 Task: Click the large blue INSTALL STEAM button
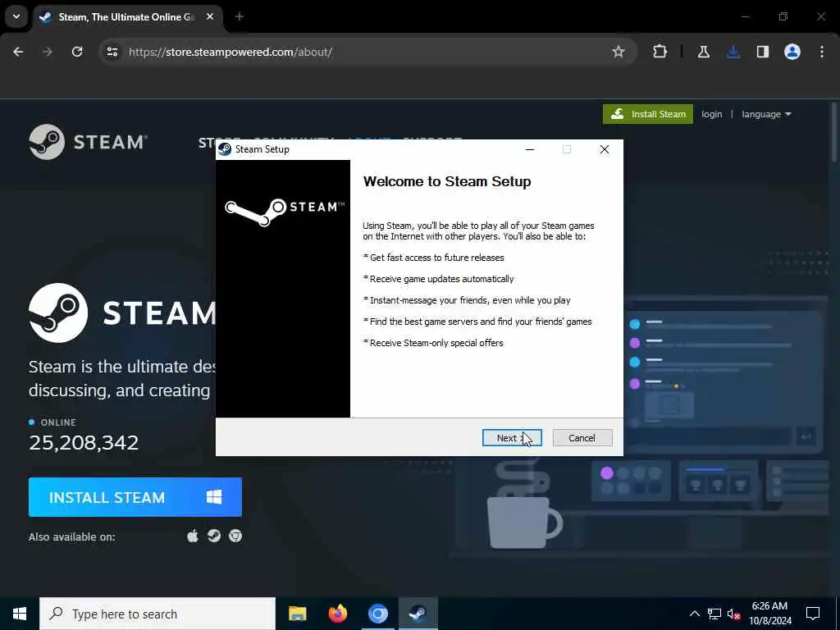(135, 497)
